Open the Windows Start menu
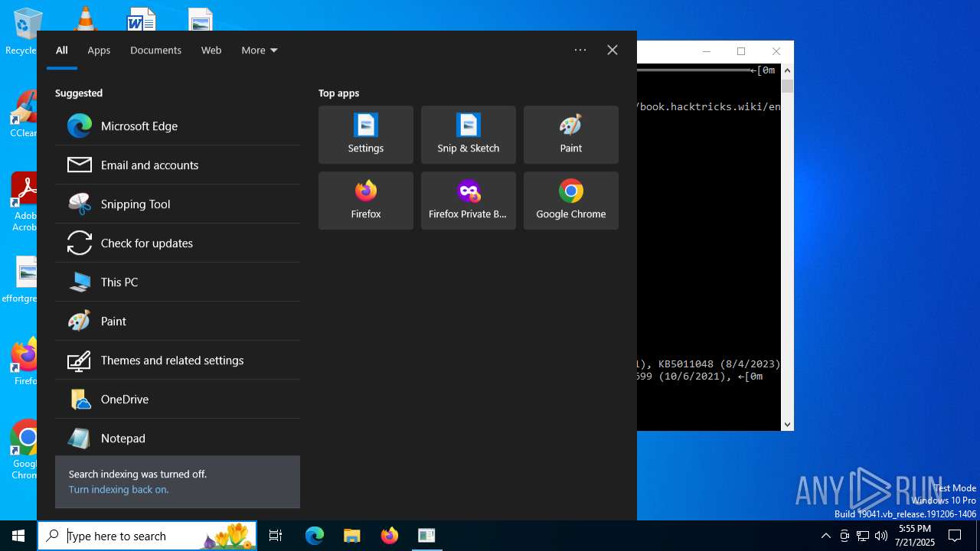The height and width of the screenshot is (551, 980). [18, 536]
